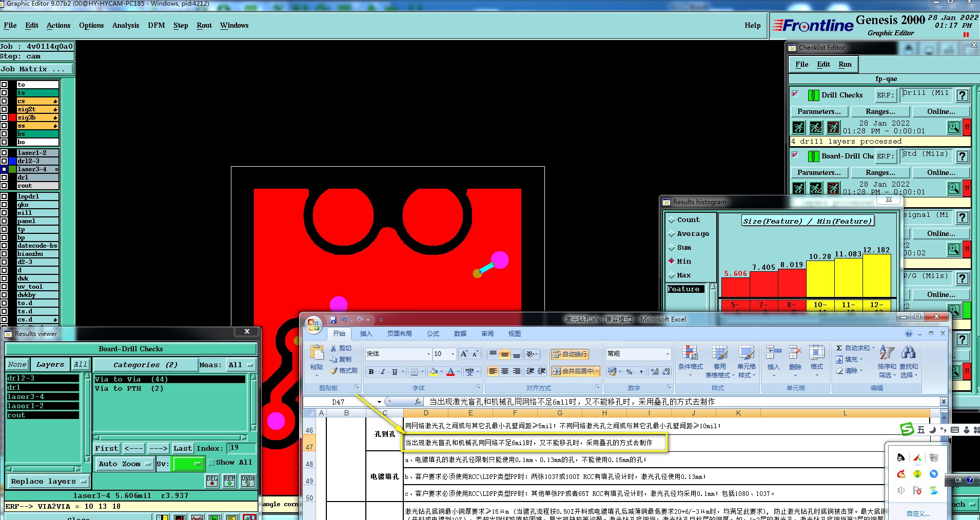Click the next arrow ---> button
This screenshot has width=980, height=520.
click(x=158, y=448)
